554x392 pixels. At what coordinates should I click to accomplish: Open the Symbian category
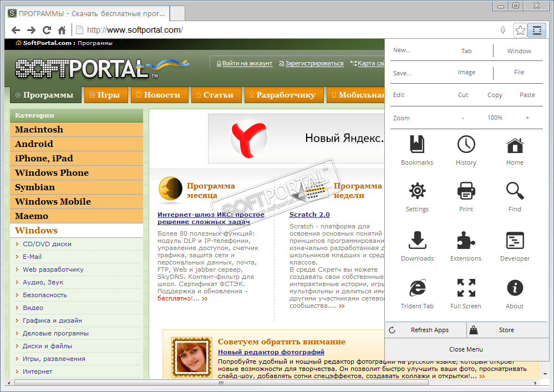pyautogui.click(x=77, y=187)
